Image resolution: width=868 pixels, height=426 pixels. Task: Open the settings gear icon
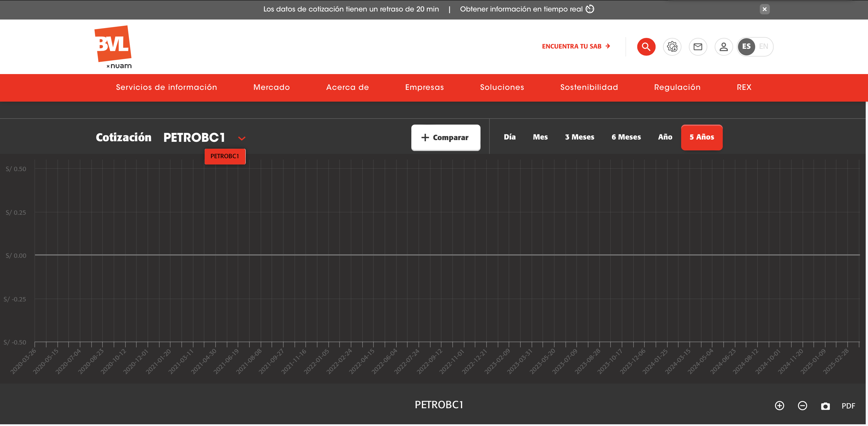point(672,47)
